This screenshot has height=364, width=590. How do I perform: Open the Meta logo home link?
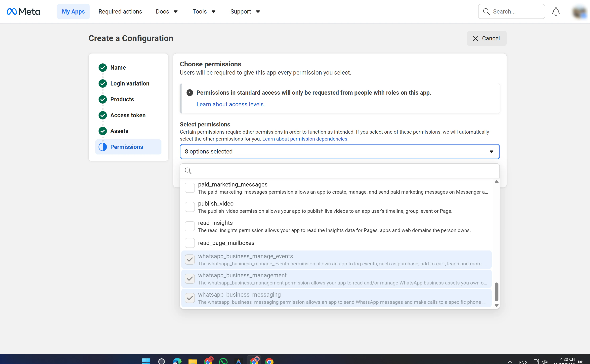click(23, 11)
